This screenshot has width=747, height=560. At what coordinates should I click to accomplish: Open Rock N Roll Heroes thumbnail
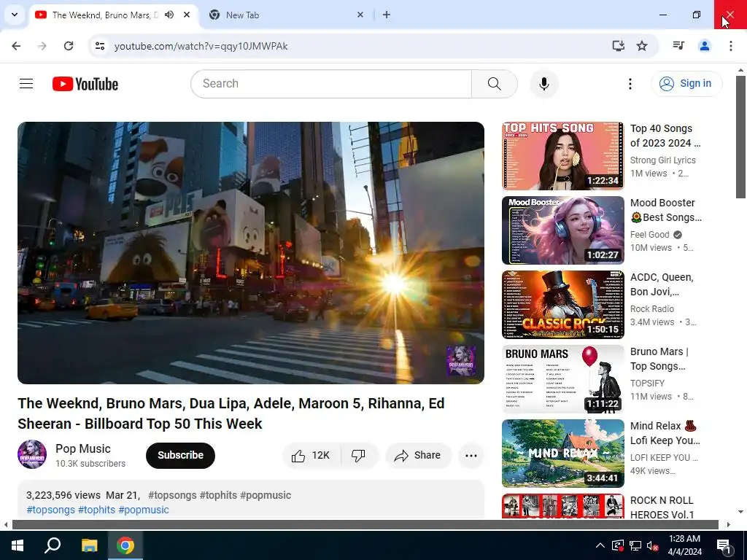562,506
